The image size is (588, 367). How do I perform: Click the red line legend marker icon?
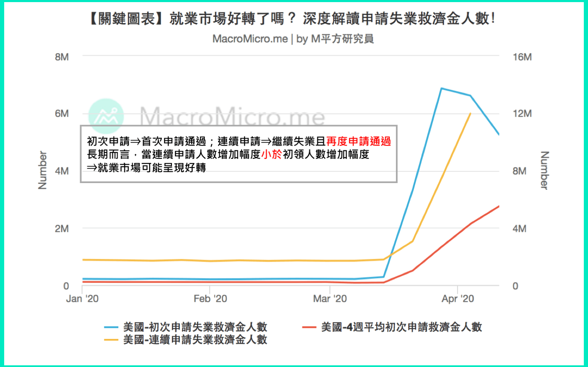(308, 327)
